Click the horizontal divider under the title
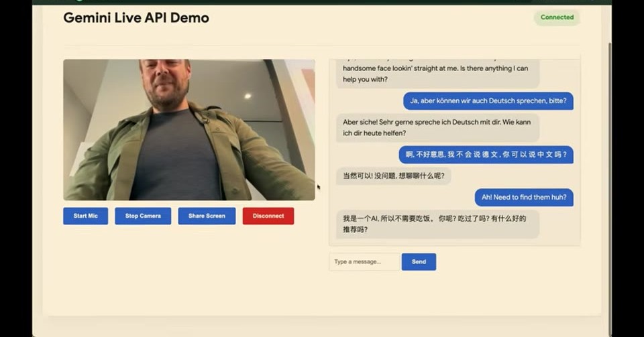Screen dimensions: 644x337 pos(321,45)
